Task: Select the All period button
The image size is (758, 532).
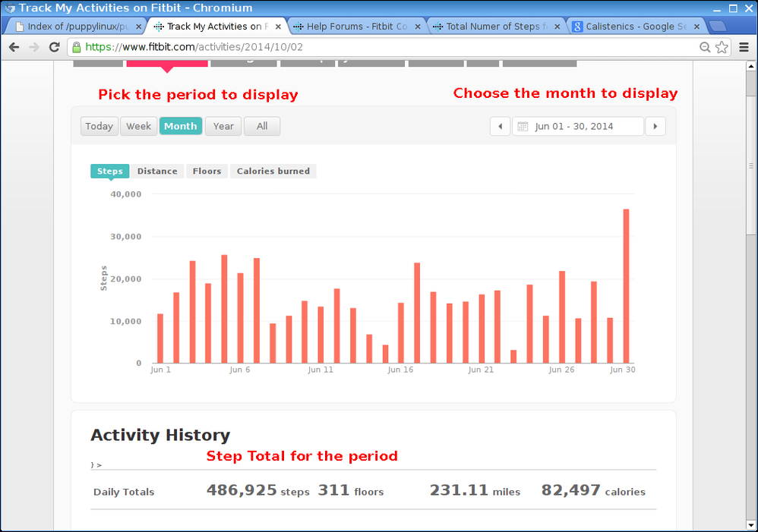Action: (262, 126)
